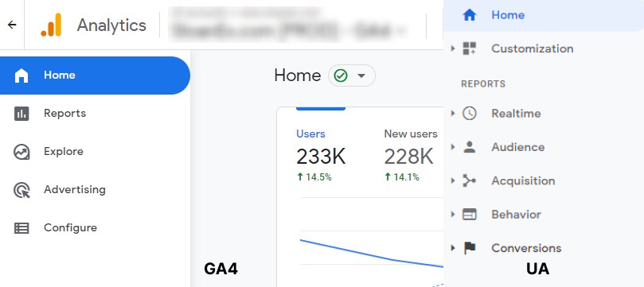Select Home in the UA navigation
This screenshot has width=644, height=287.
[544, 15]
